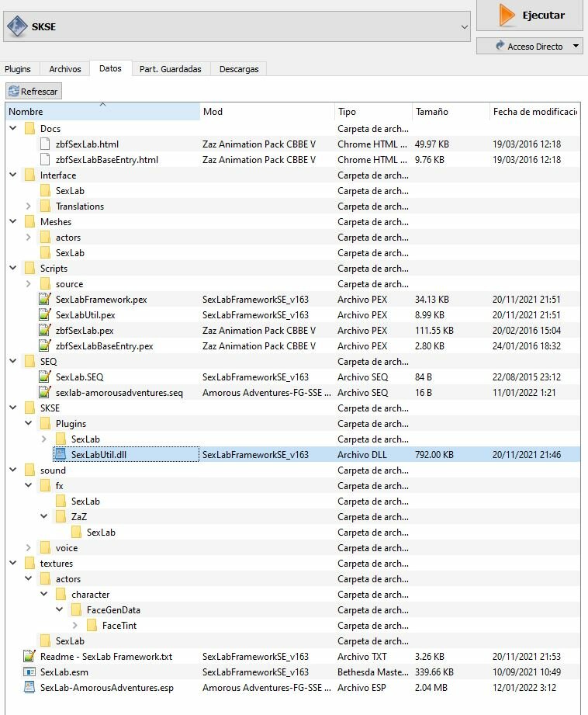The image size is (588, 715).
Task: Sort by the Tipo column header
Action: pyautogui.click(x=373, y=111)
